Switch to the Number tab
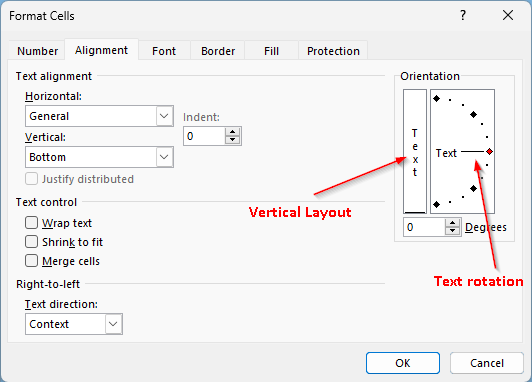This screenshot has height=382, width=532. pos(37,51)
